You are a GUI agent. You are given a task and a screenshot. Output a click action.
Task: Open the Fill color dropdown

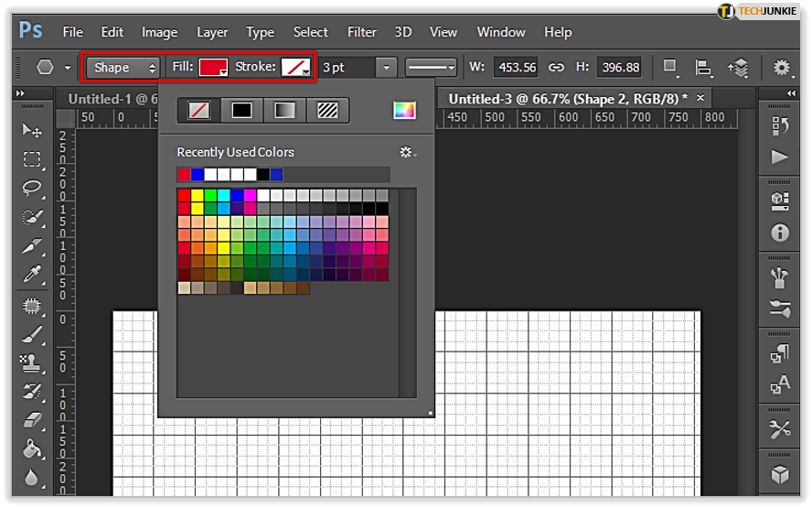(213, 68)
